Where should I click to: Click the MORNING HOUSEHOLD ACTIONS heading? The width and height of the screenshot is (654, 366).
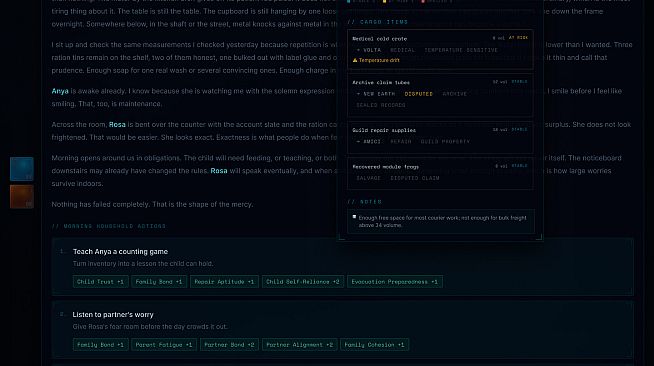coord(109,226)
